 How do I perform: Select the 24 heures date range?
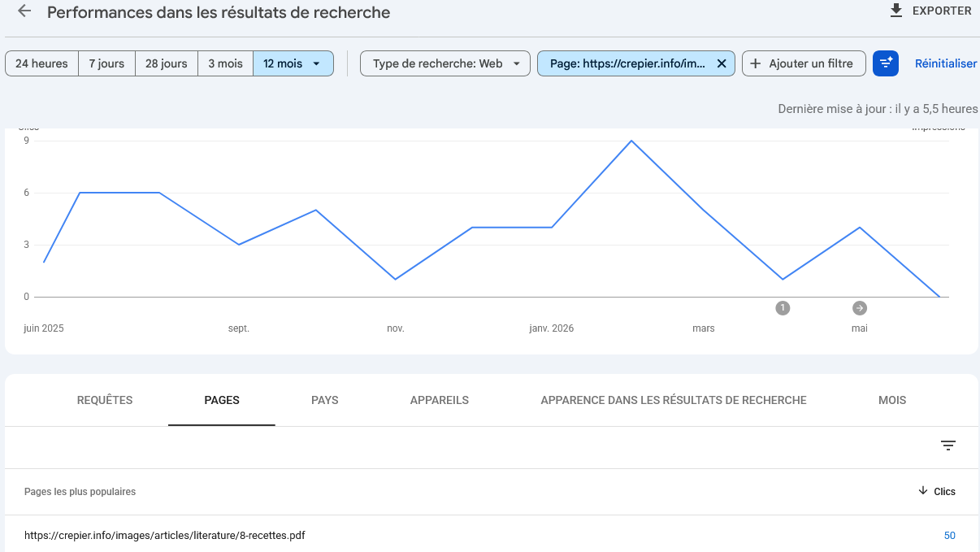[41, 63]
